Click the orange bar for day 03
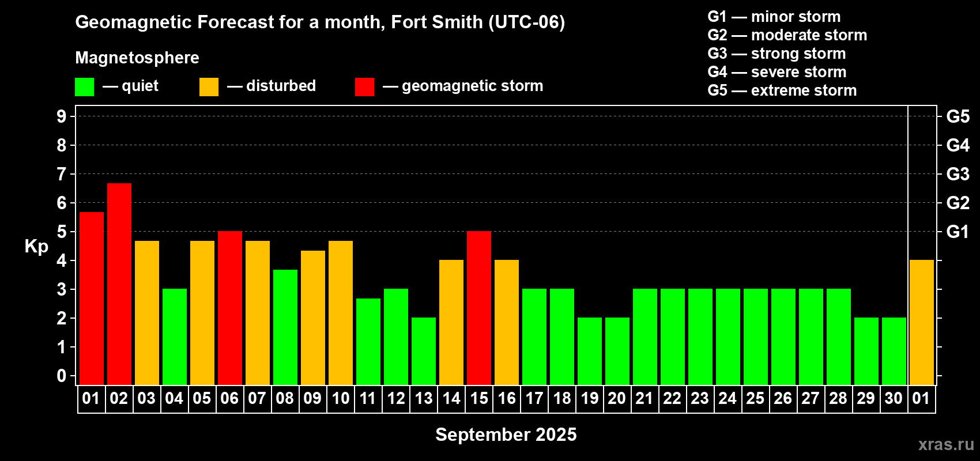Image resolution: width=980 pixels, height=461 pixels. 147,313
